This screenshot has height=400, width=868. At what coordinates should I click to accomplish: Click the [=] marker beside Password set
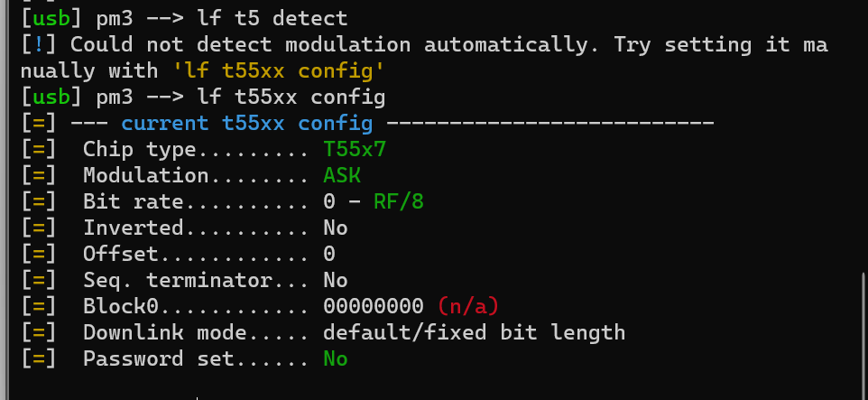click(x=39, y=359)
